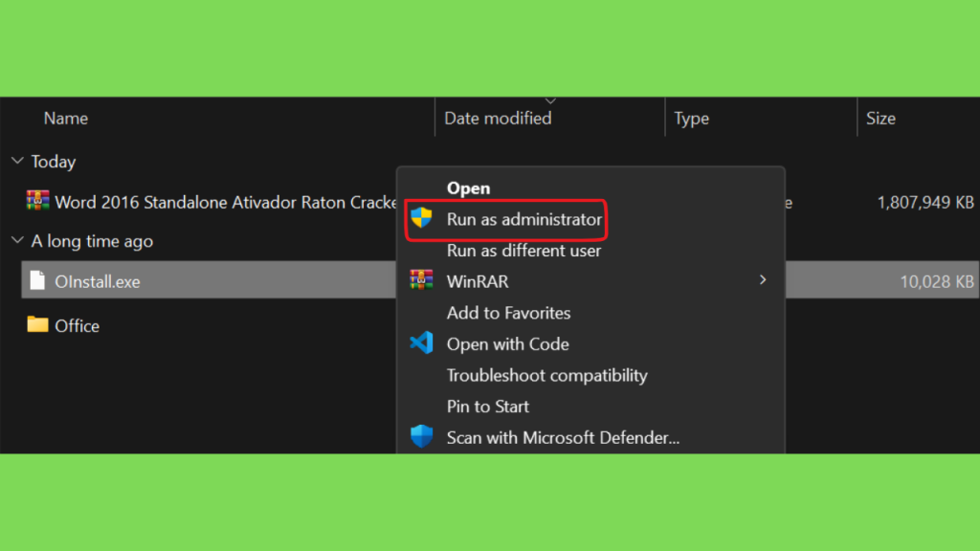
Task: Collapse the Today group
Action: click(x=17, y=161)
